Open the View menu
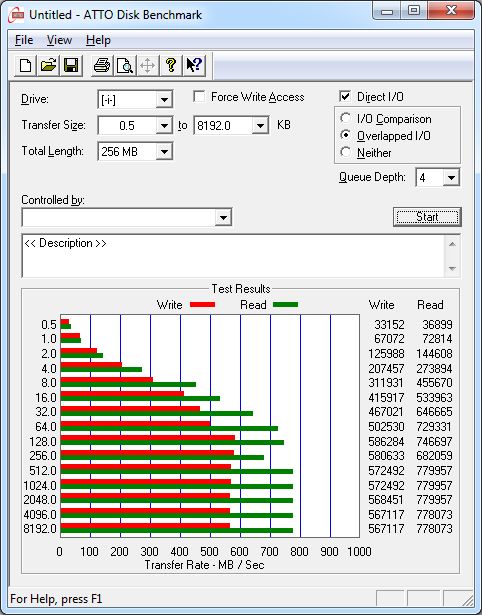The width and height of the screenshot is (482, 615). click(x=59, y=40)
